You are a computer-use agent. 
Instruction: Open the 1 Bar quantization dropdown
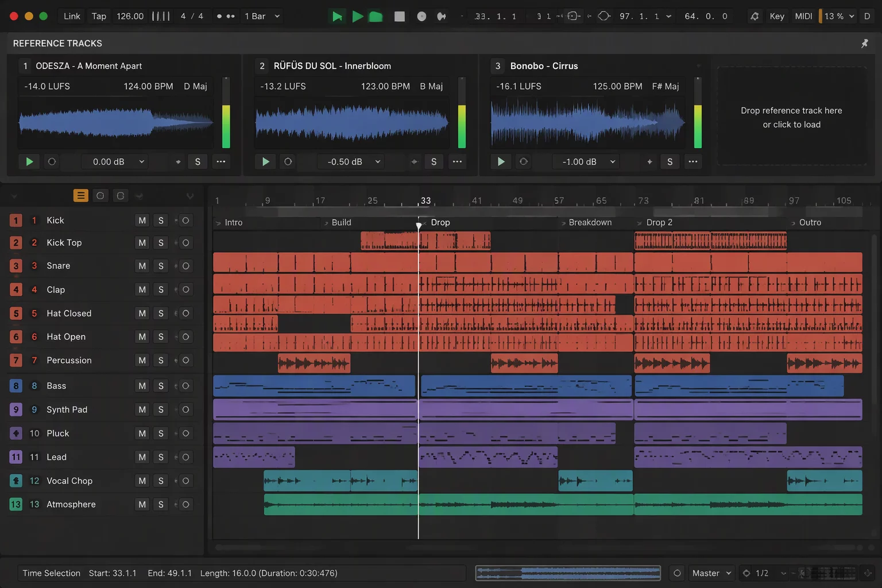tap(262, 16)
